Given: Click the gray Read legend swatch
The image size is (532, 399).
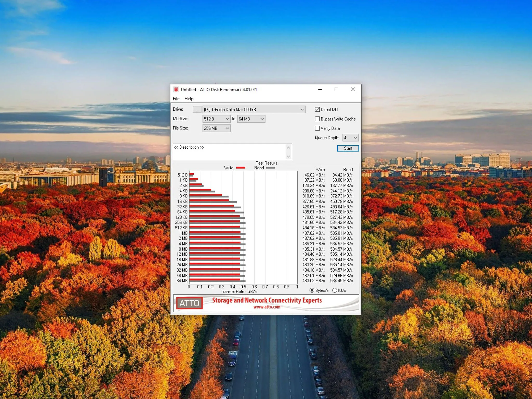Looking at the screenshot, I should point(271,168).
